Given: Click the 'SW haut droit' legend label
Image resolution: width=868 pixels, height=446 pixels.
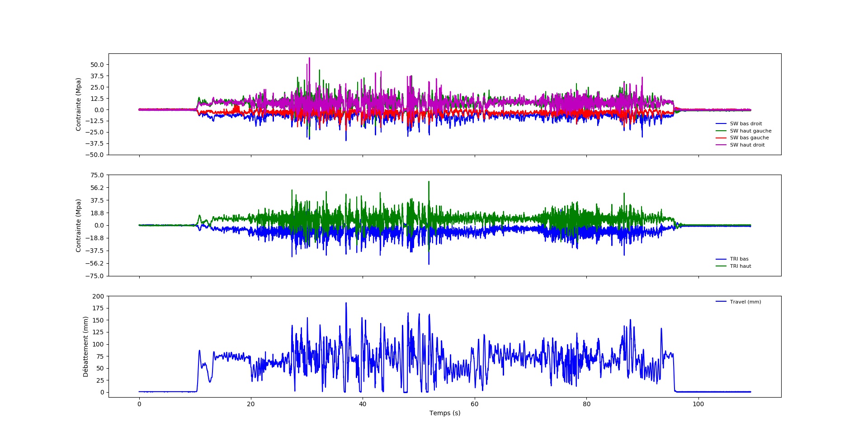Looking at the screenshot, I should pos(747,145).
